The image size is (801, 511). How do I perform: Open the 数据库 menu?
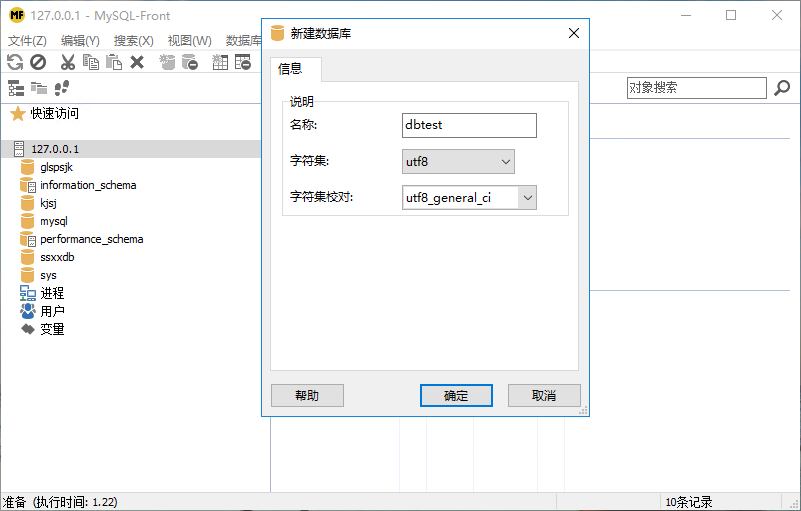pyautogui.click(x=243, y=40)
